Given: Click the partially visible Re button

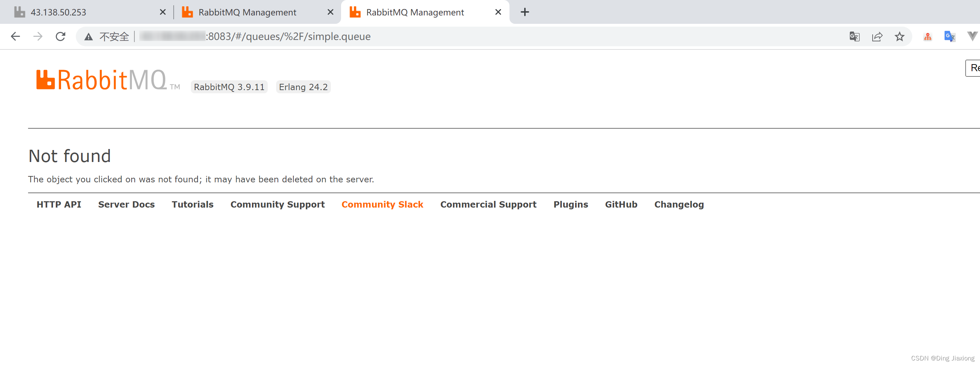Looking at the screenshot, I should [x=973, y=68].
